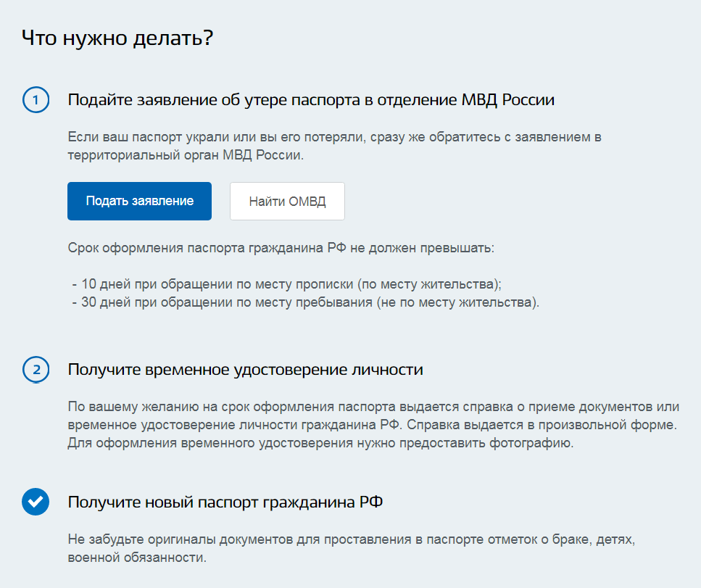Select paragraph starting 'Если ваш паспорт украли'
Screen dimensions: 701x588
pos(334,146)
